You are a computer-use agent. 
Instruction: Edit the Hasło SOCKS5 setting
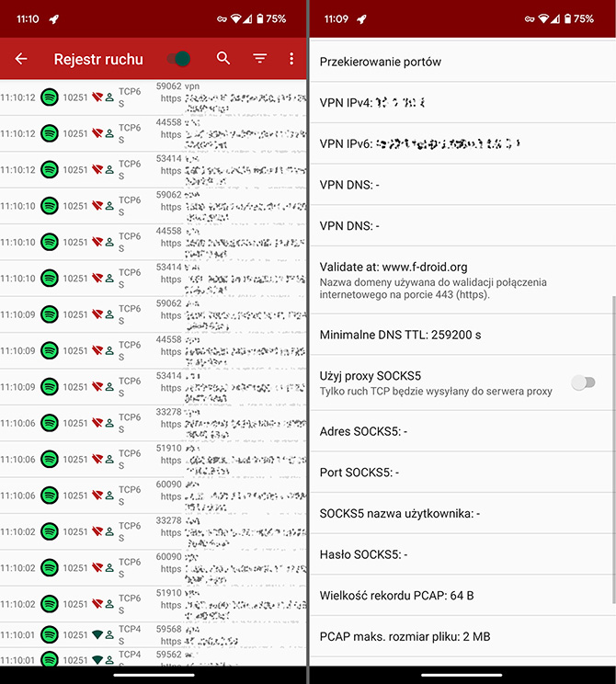point(462,554)
